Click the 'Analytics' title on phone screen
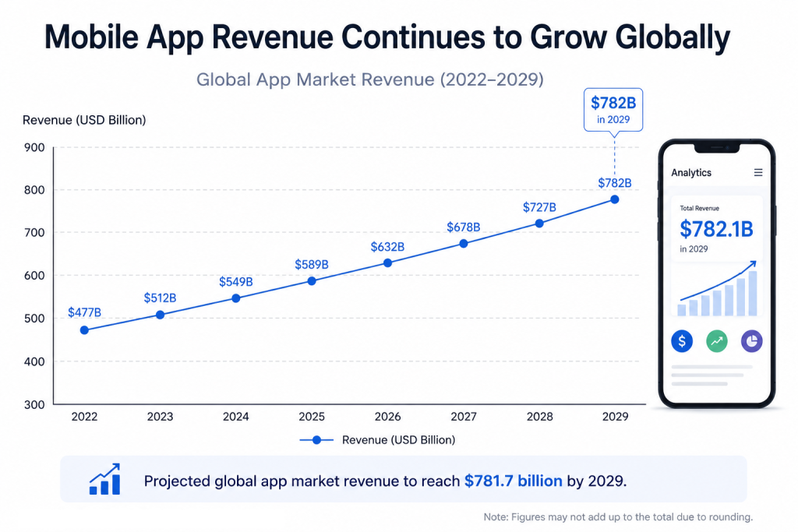Screen dimensions: 798x532 coord(691,173)
